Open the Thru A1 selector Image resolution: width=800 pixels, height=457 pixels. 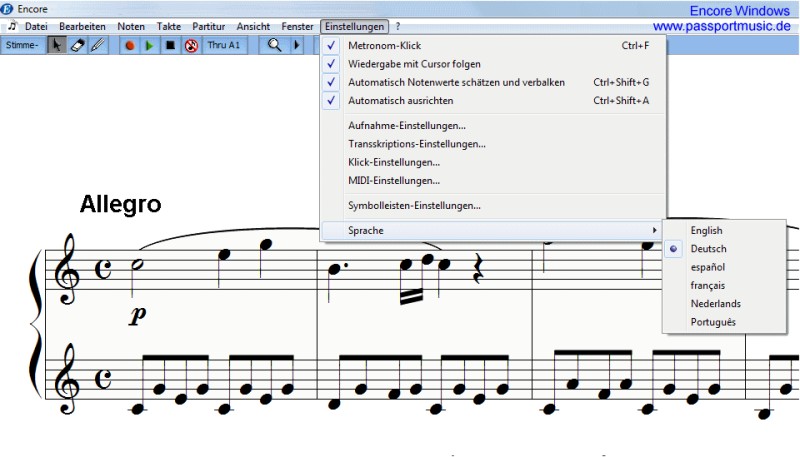tap(224, 45)
